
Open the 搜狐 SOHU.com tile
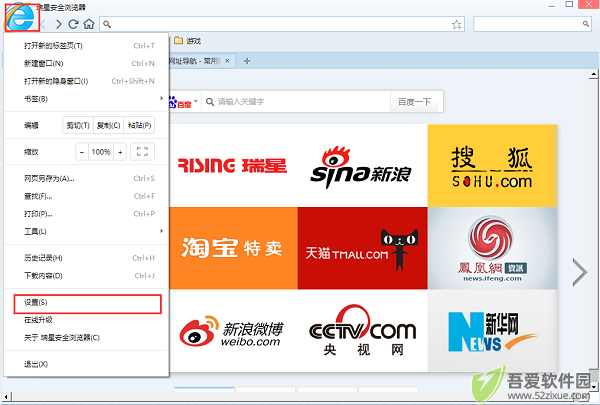pos(492,165)
